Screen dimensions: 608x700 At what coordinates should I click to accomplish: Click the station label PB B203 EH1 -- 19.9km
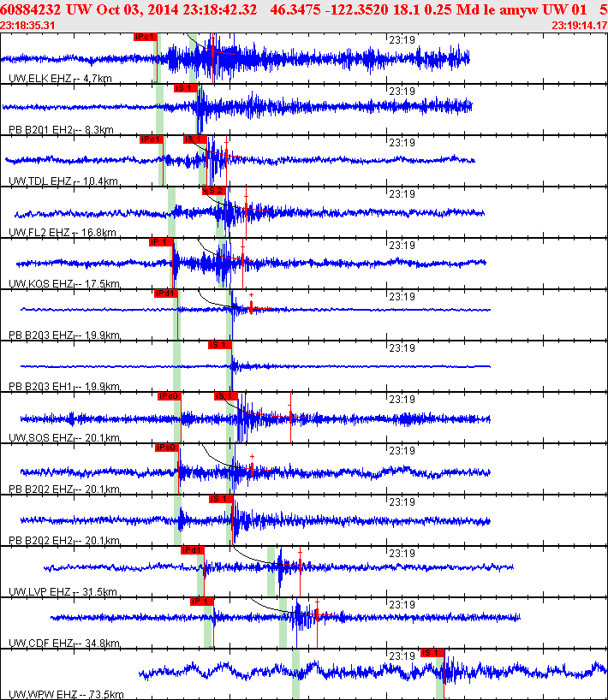[64, 387]
